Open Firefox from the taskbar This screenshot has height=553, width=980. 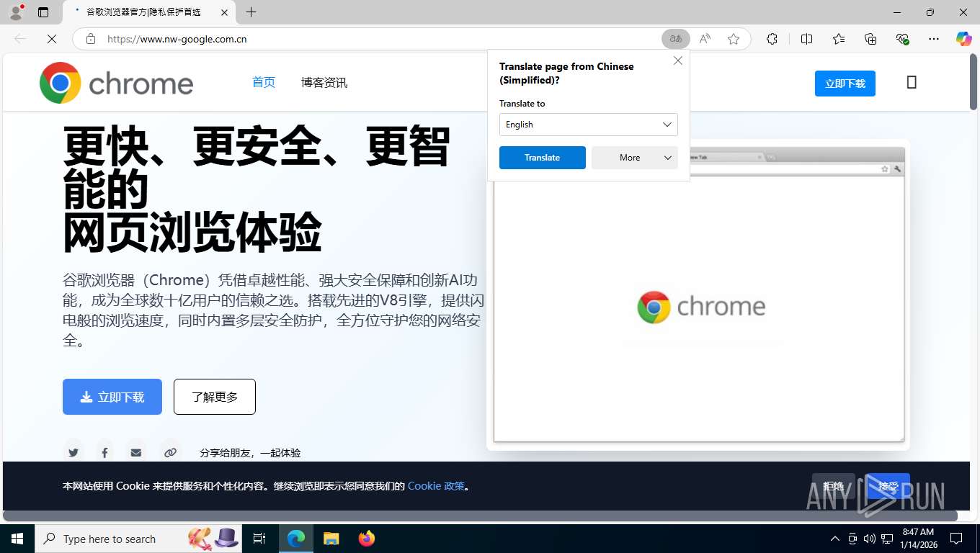coord(367,539)
